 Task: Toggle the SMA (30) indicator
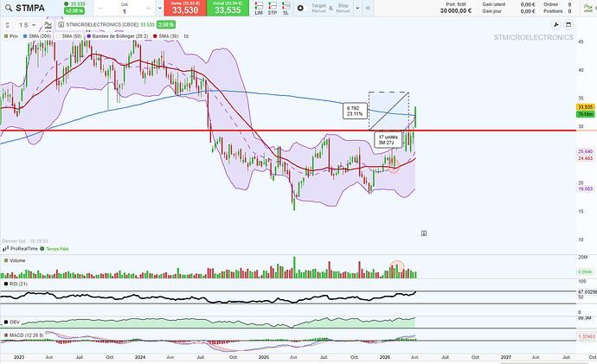(166, 36)
